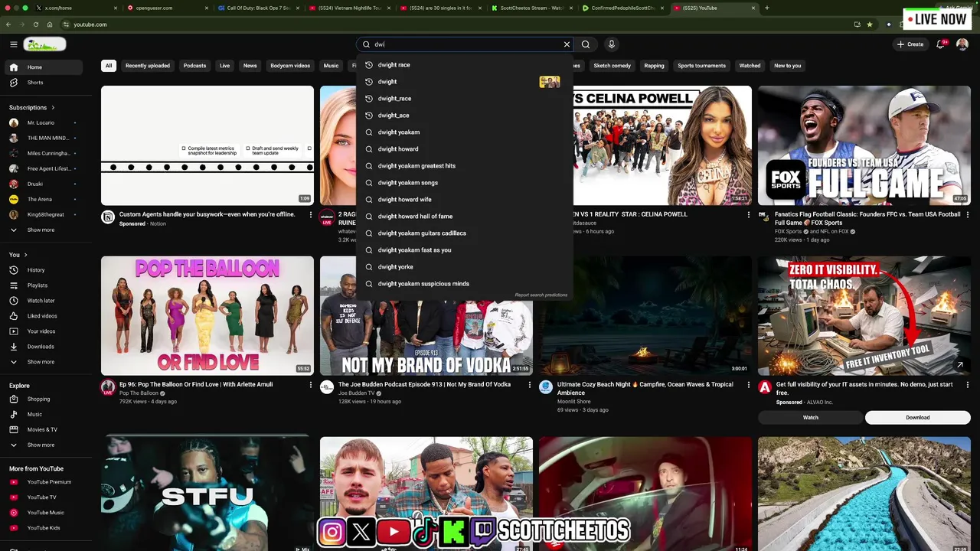This screenshot has height=551, width=980.
Task: Open YouTube Music link
Action: tap(44, 513)
